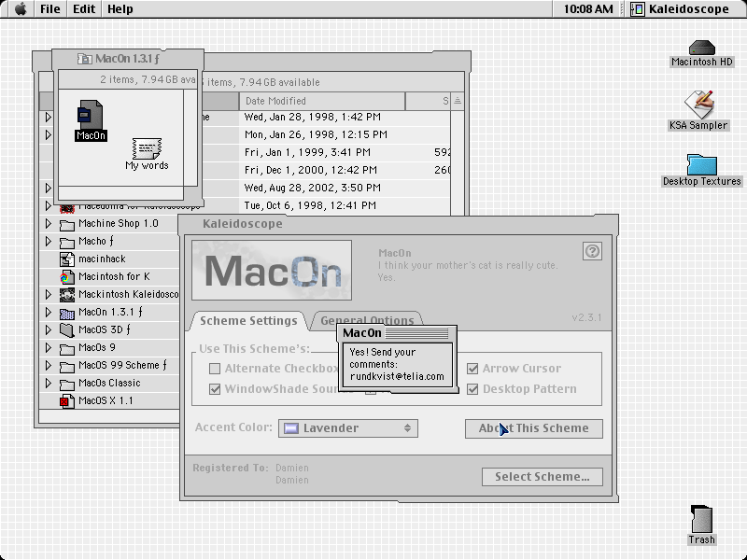
Task: Expand the Machine Shop 1.0 folder
Action: (x=49, y=223)
